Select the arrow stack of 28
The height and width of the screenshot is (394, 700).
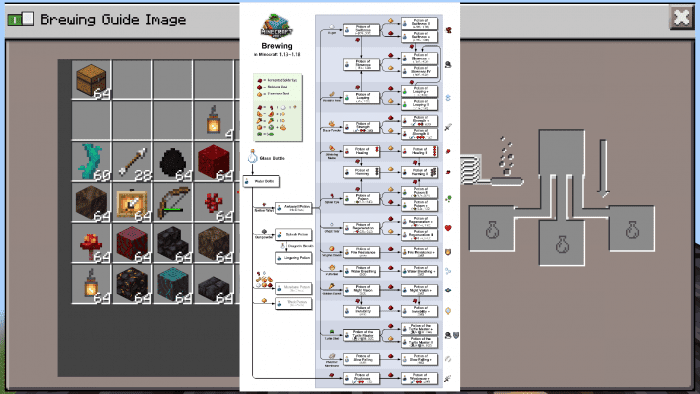point(132,162)
